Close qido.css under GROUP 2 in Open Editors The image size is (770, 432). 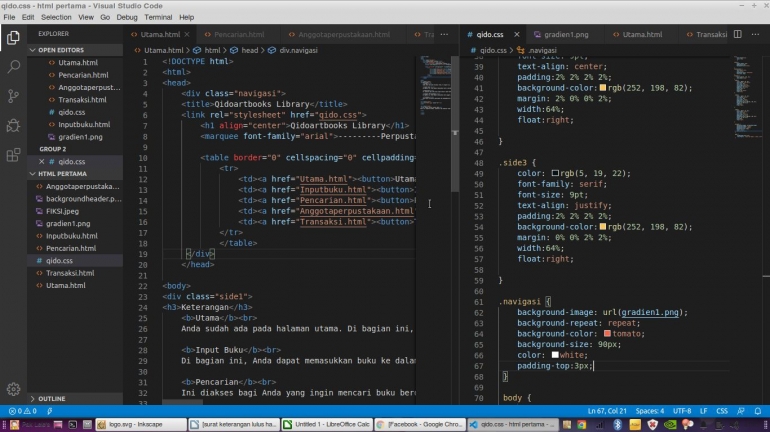click(42, 162)
